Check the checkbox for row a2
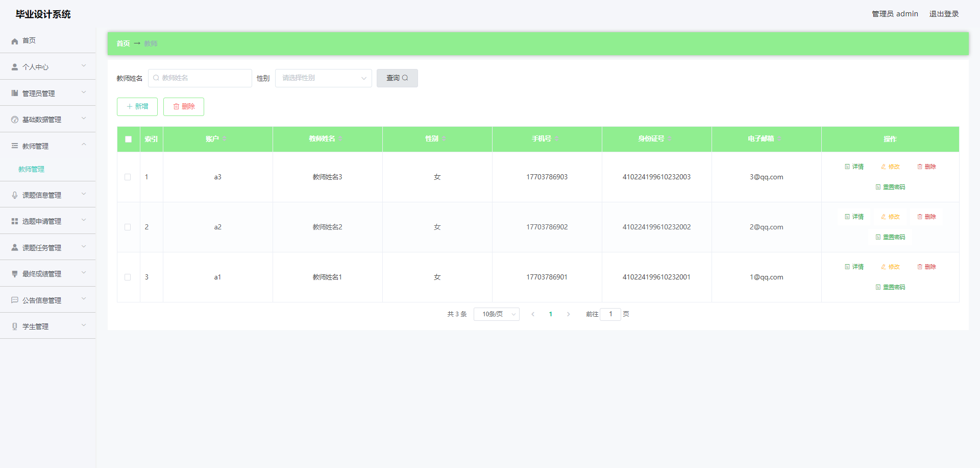Viewport: 980px width, 468px height. coord(128,227)
